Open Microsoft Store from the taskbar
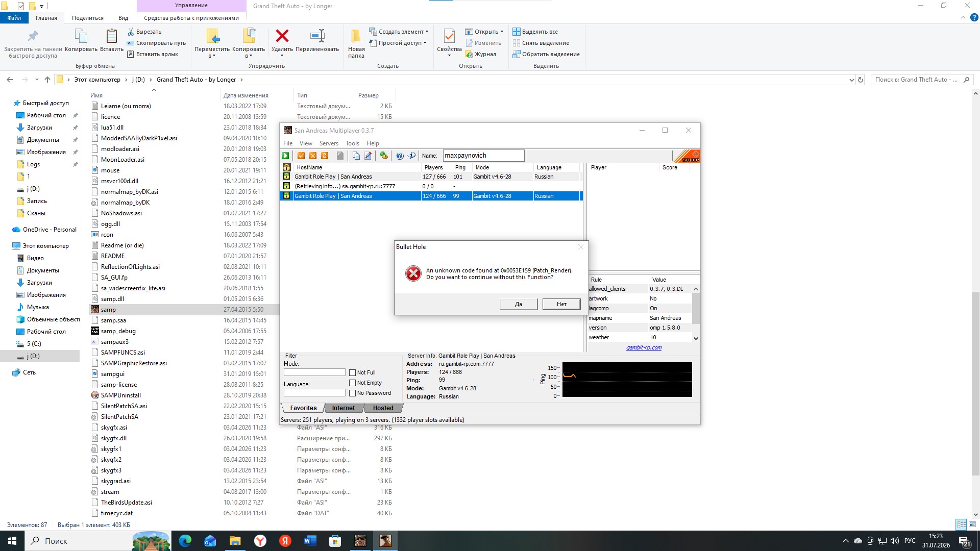 pyautogui.click(x=335, y=541)
